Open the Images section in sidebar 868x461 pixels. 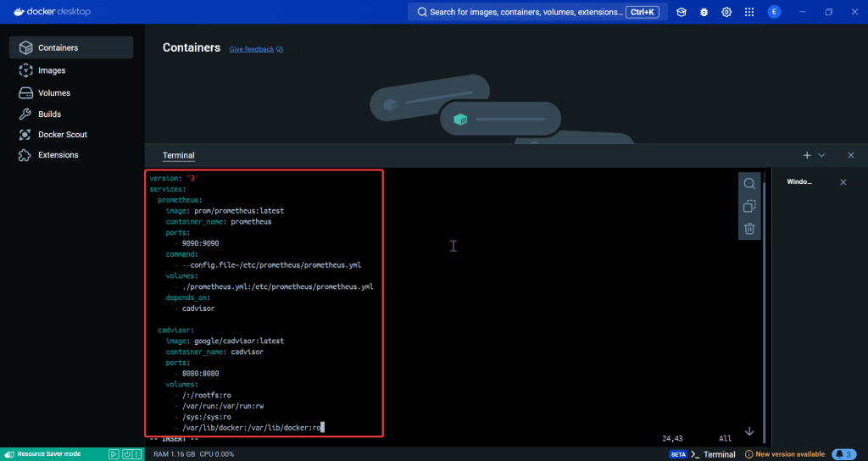coord(52,70)
